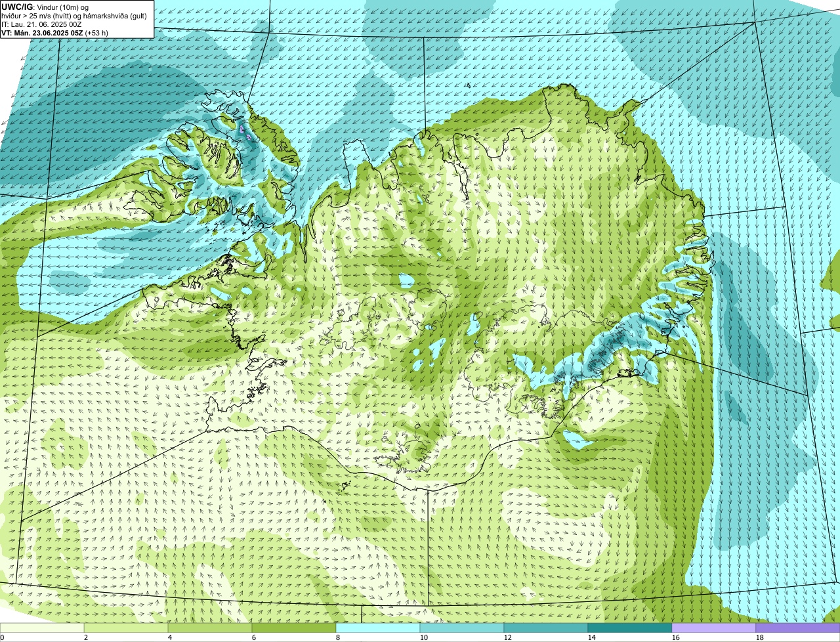Click the legend scale label "12"
This screenshot has height=642, width=840.
[508, 637]
